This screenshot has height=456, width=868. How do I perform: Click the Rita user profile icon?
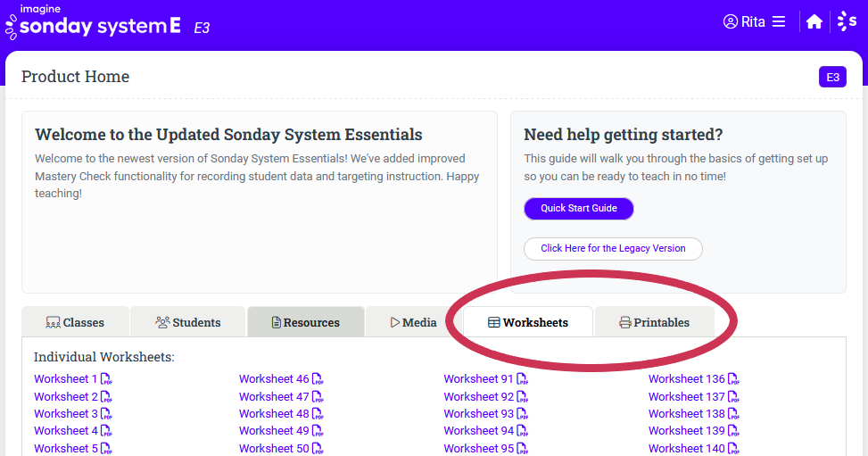point(731,22)
